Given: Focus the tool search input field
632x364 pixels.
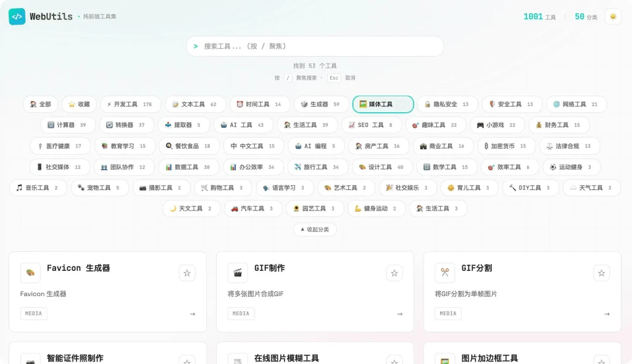Looking at the screenshot, I should pyautogui.click(x=315, y=46).
